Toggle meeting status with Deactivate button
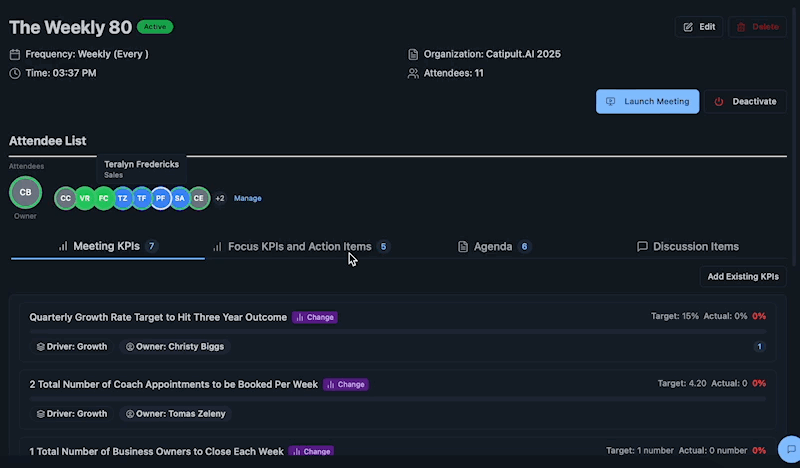The height and width of the screenshot is (468, 800). tap(746, 101)
